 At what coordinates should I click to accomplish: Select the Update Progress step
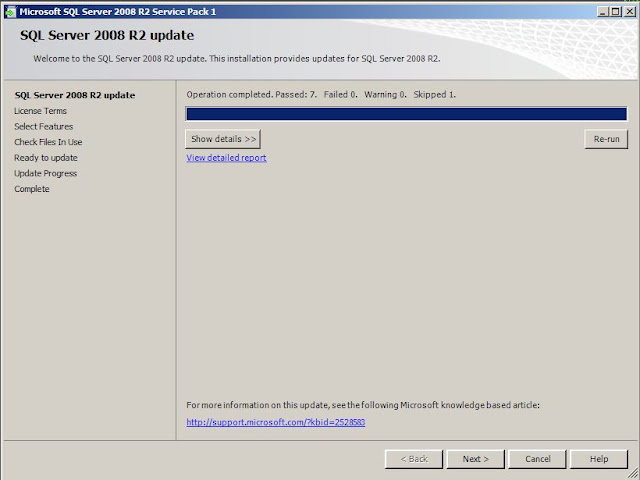point(46,173)
